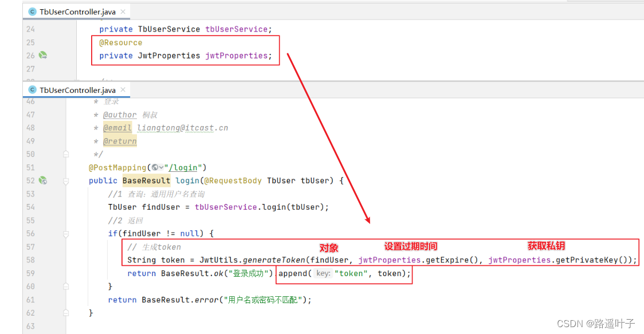Screen dimensions: 644x334
Task: Open the "/login" hyperlink in @PostMapping
Action: pos(183,167)
